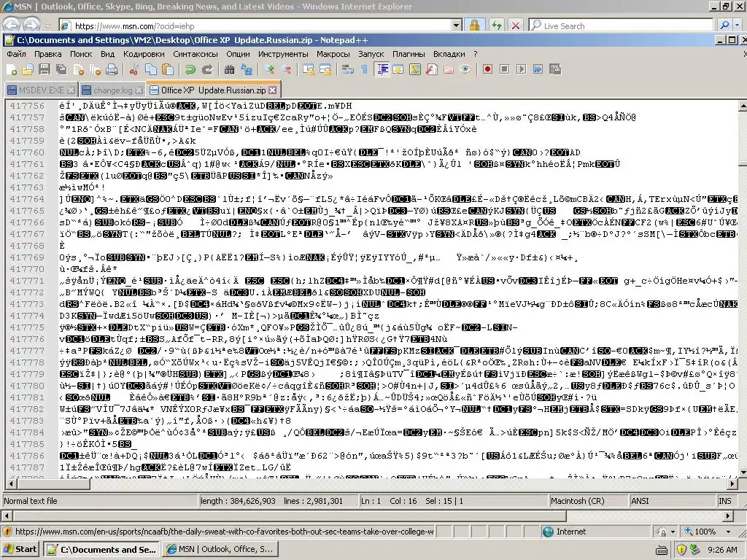Click the Internet Explorer Stop button

click(x=516, y=26)
